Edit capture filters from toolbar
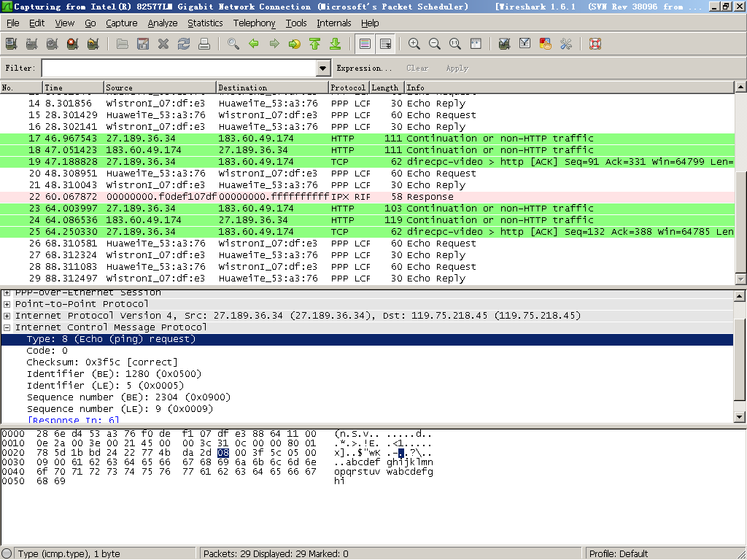 [505, 44]
